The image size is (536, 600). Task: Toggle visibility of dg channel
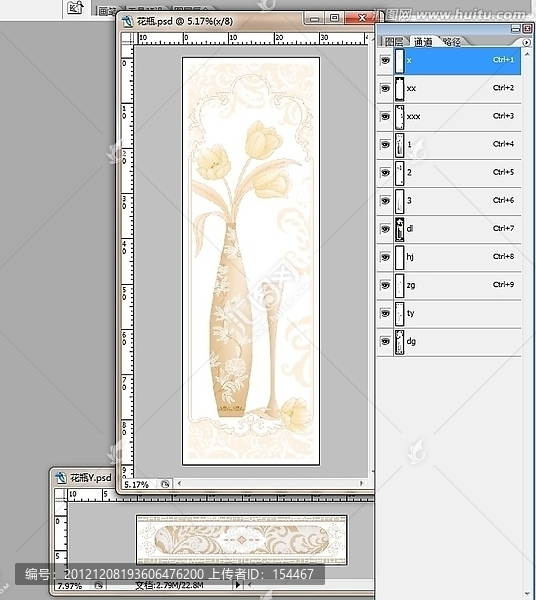pos(385,341)
